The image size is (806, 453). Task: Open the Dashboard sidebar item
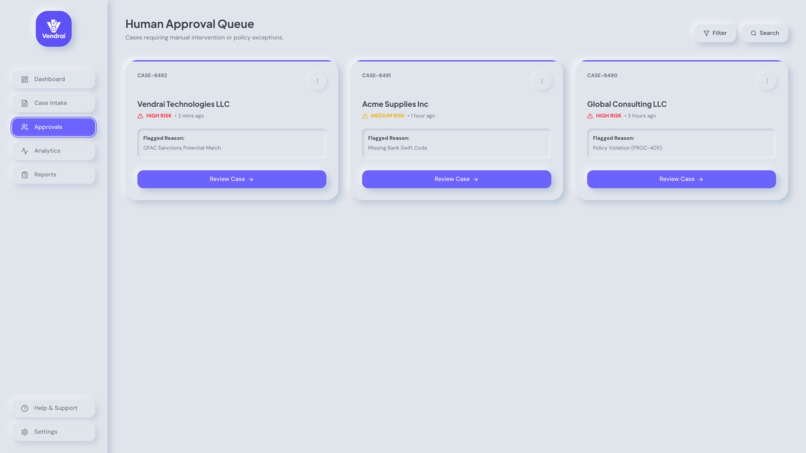pos(53,79)
